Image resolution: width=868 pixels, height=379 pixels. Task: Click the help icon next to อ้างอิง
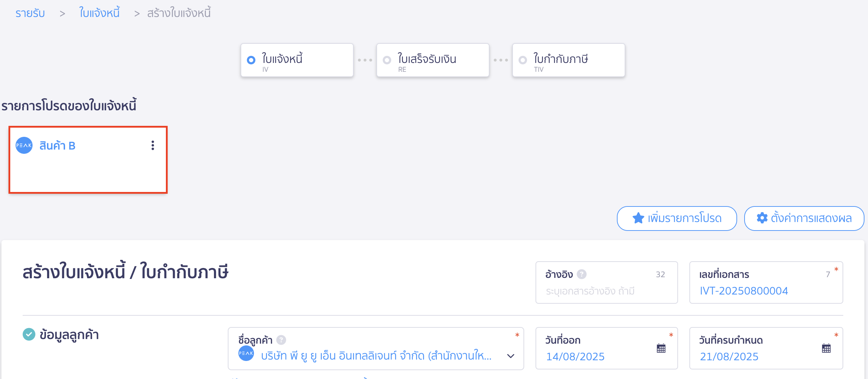pyautogui.click(x=582, y=274)
